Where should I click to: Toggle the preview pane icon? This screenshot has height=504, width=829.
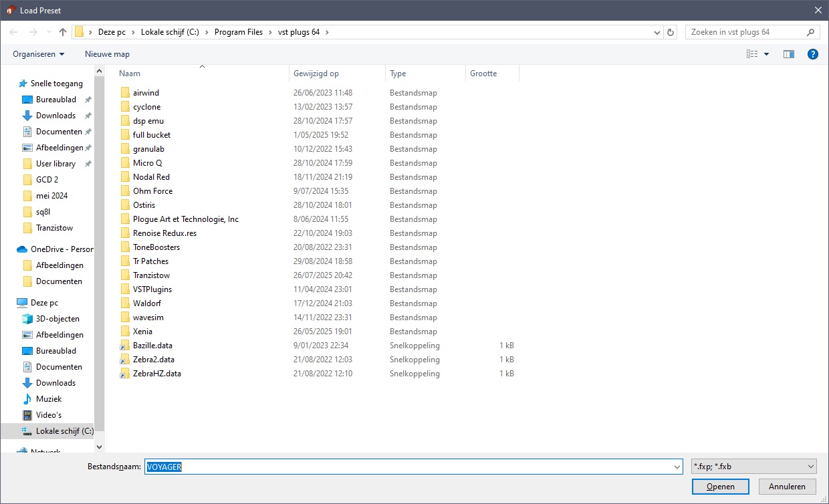[x=789, y=54]
